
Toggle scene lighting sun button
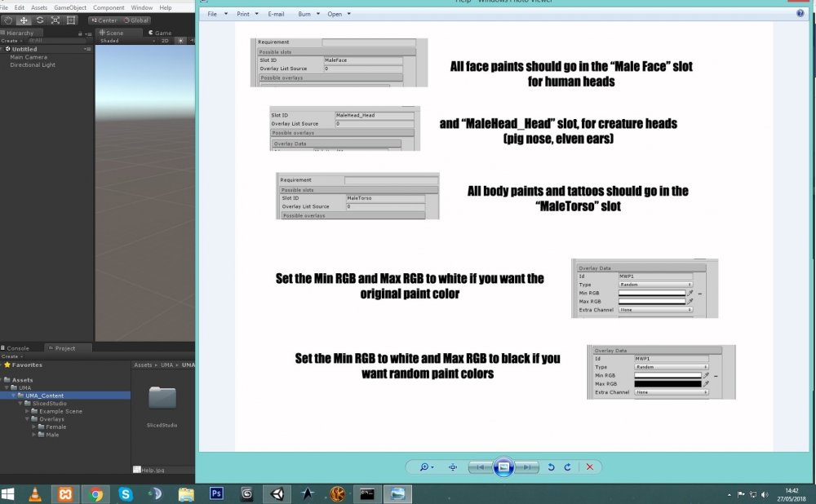(x=180, y=40)
